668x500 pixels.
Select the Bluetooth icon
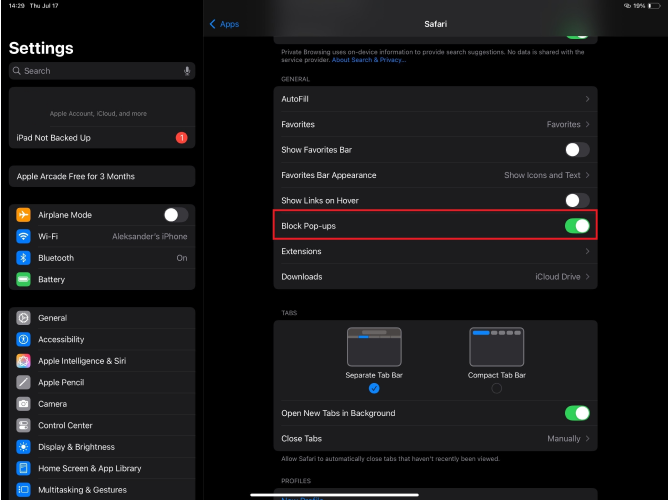[23, 258]
